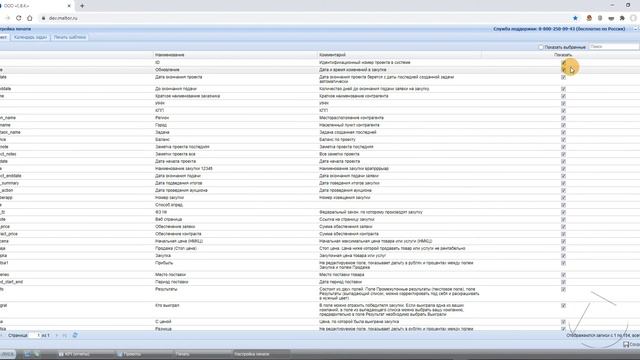Bookmark page using blue star icon
The width and height of the screenshot is (640, 360).
click(x=576, y=18)
